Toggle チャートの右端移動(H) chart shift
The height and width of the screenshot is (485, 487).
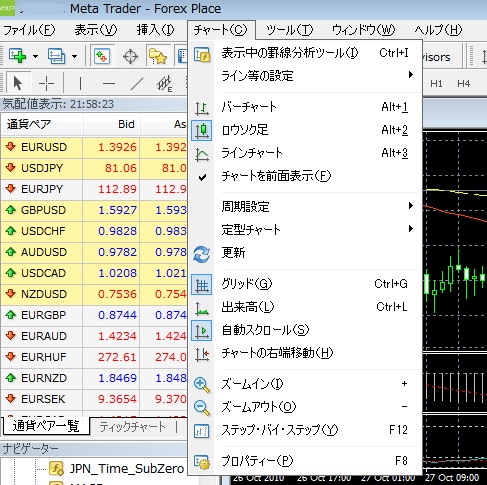304,353
